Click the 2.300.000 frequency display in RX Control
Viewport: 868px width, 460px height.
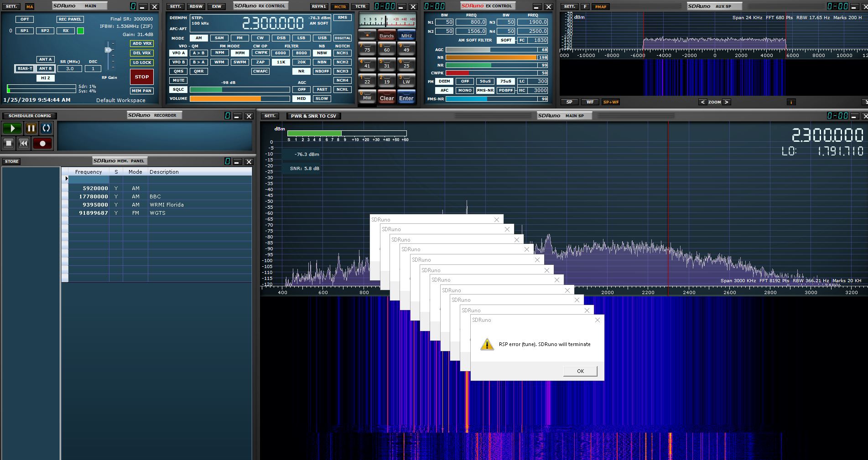point(273,23)
